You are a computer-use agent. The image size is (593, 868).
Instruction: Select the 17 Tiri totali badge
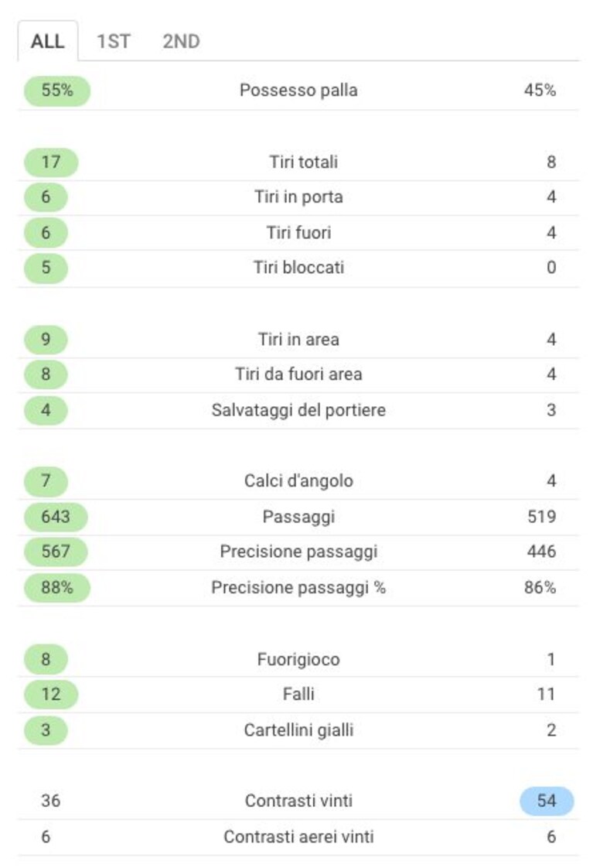click(x=51, y=162)
